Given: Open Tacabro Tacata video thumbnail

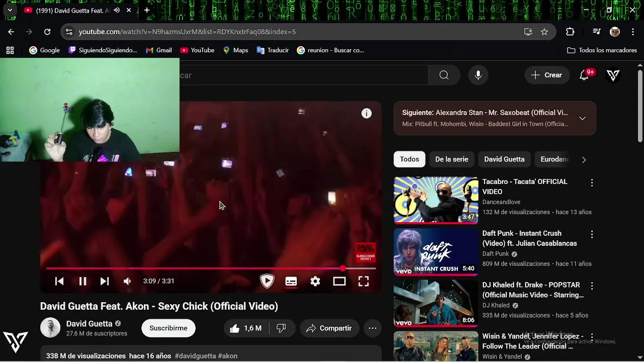Looking at the screenshot, I should 436,200.
